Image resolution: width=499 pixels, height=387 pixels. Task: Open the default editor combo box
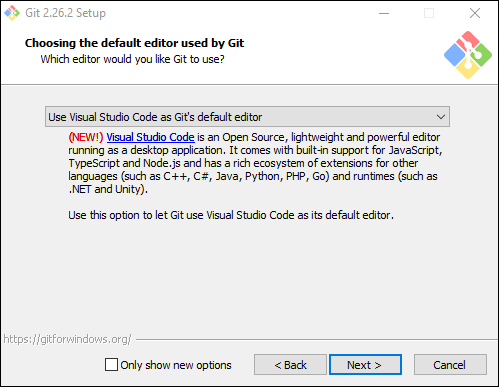point(247,117)
